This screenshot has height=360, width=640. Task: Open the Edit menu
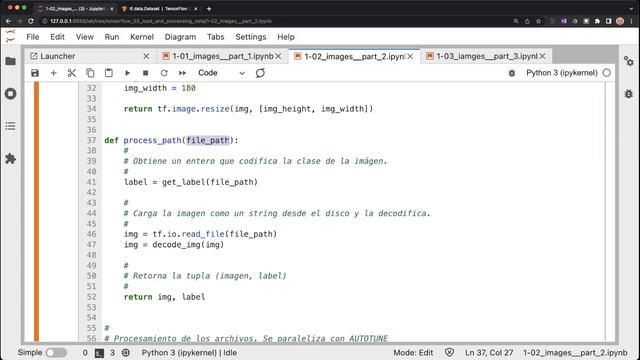[57, 37]
